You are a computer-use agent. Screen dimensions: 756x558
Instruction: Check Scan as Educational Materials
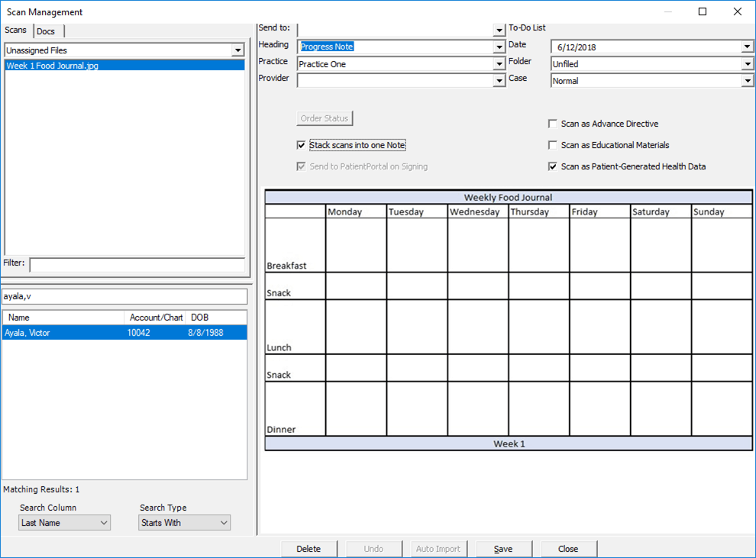click(x=553, y=145)
